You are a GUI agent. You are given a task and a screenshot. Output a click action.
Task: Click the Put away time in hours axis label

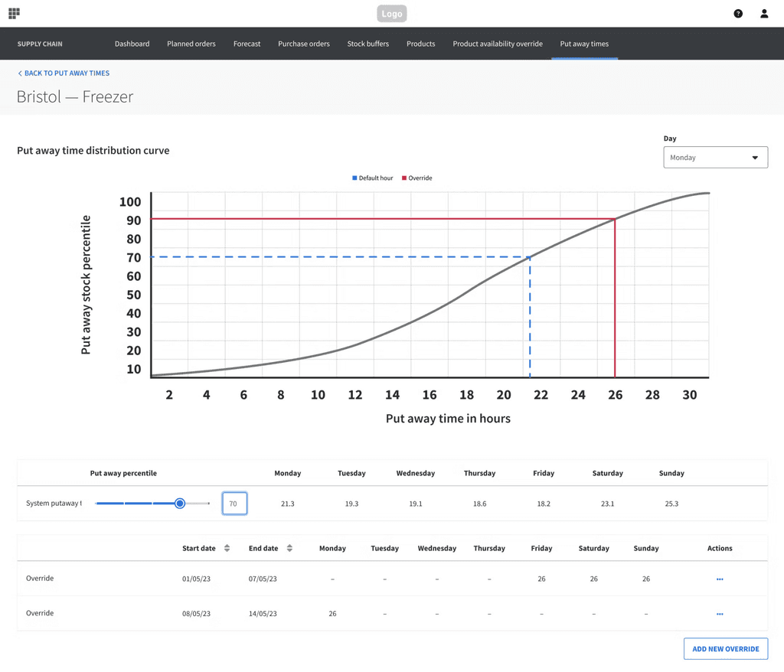tap(448, 419)
